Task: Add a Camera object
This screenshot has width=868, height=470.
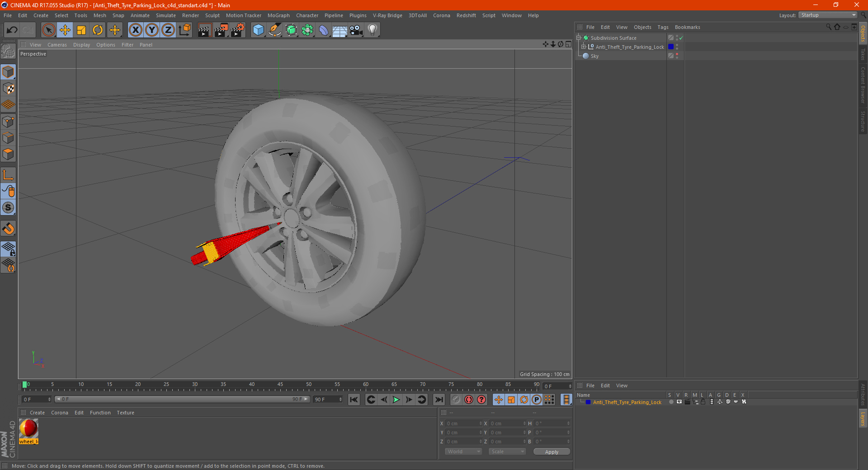Action: 356,30
